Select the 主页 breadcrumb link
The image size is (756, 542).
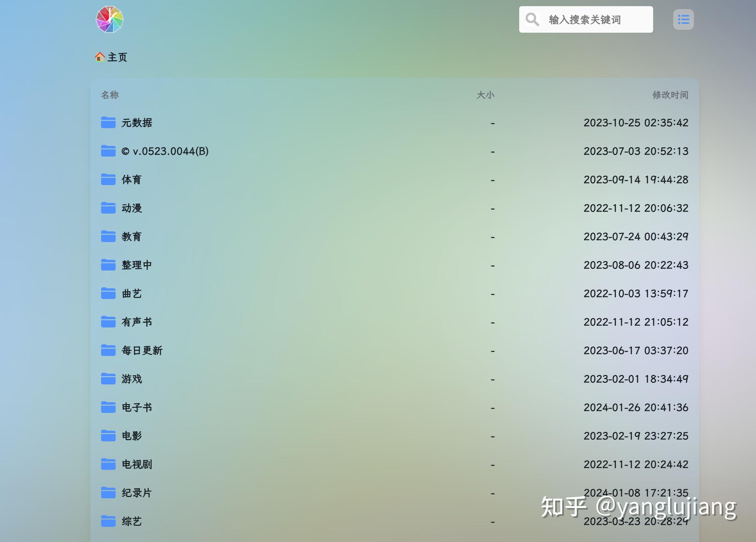(117, 57)
